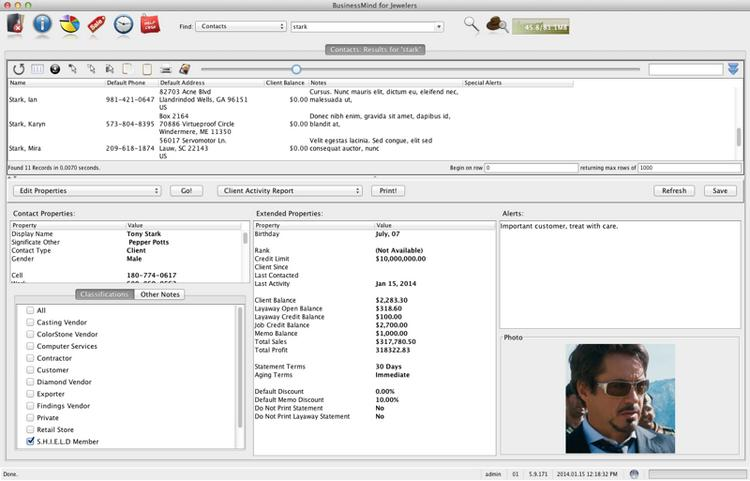Click the progress bar in the status bar
The height and width of the screenshot is (481, 750).
pyautogui.click(x=696, y=474)
